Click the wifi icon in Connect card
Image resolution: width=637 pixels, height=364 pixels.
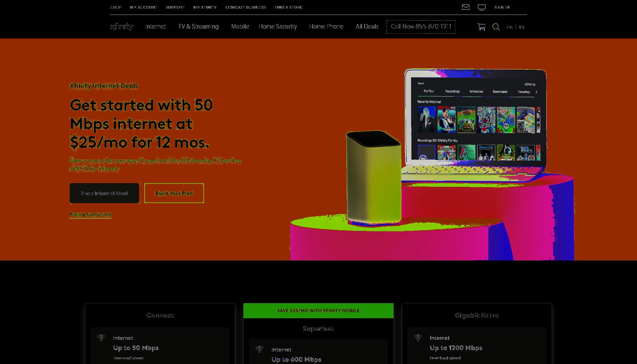[x=101, y=338]
